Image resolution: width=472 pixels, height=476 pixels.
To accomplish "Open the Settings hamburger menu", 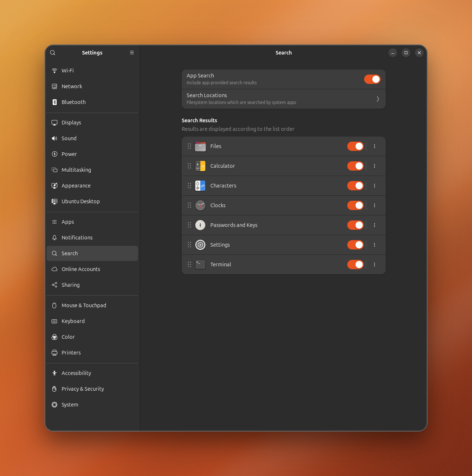I will click(132, 53).
